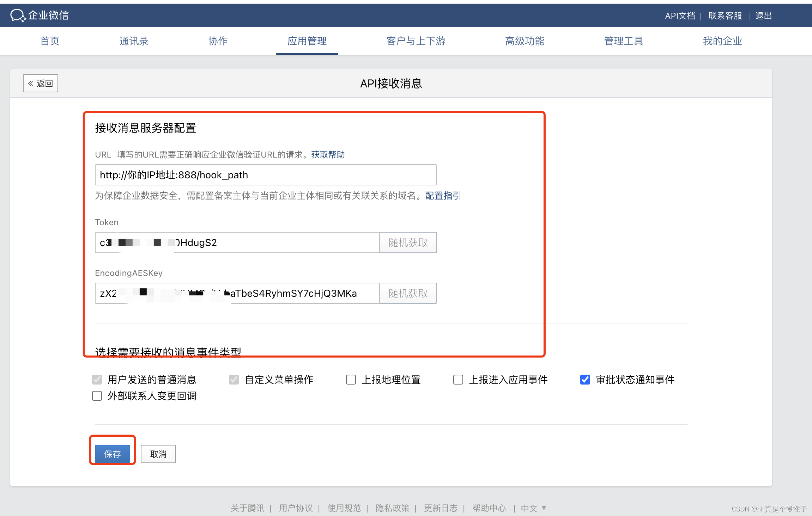Click 随机获取 beside the Token field
Image resolution: width=812 pixels, height=516 pixels.
click(x=408, y=242)
